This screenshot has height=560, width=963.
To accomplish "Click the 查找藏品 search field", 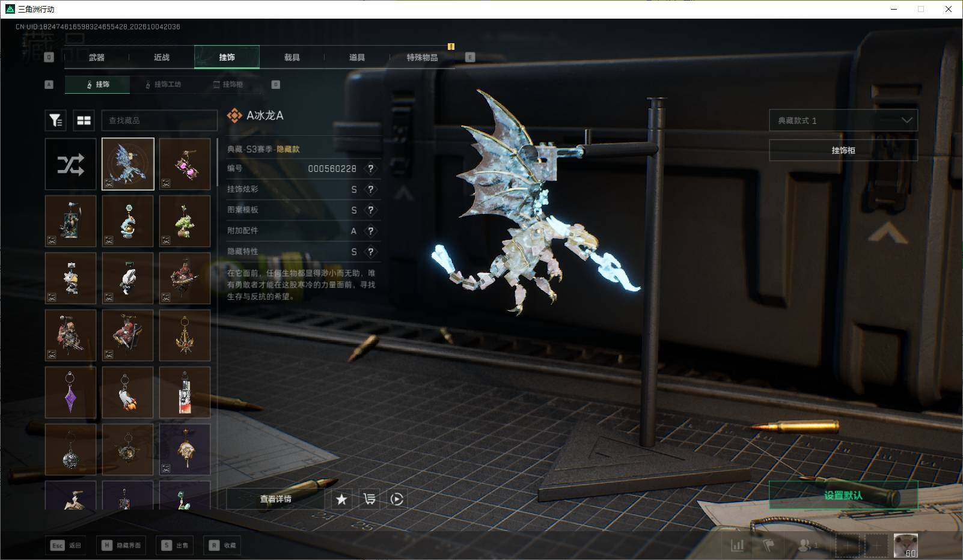I will (159, 121).
